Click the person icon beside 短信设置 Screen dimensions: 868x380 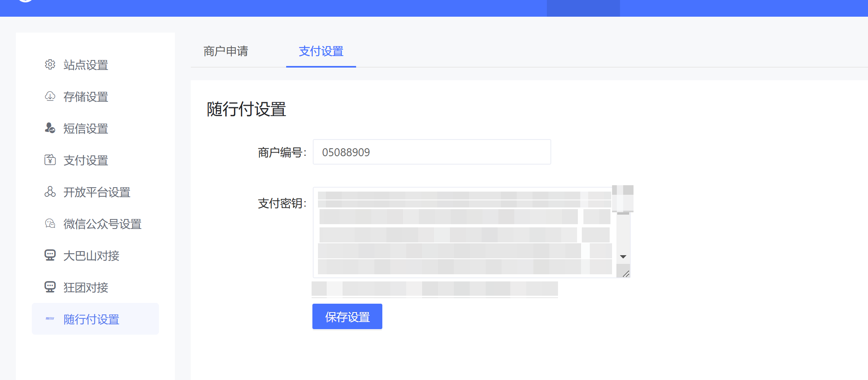50,128
